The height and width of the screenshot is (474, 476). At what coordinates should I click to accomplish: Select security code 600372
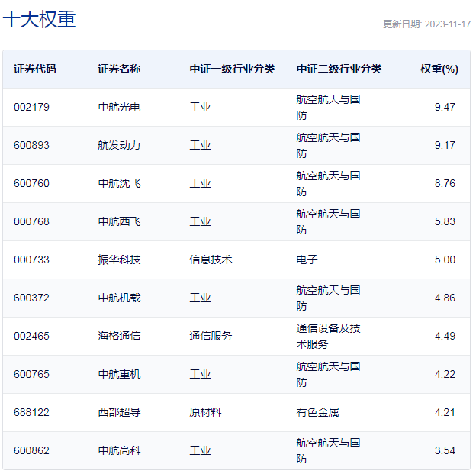[31, 298]
